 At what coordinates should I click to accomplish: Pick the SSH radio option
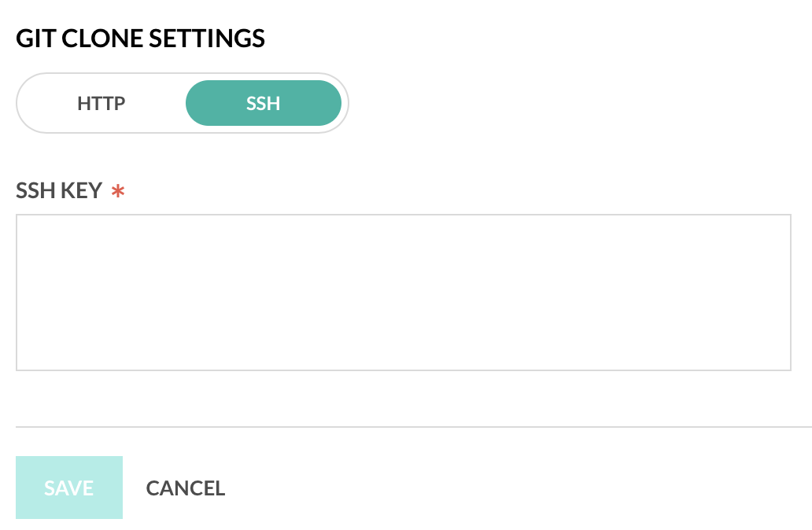point(263,103)
